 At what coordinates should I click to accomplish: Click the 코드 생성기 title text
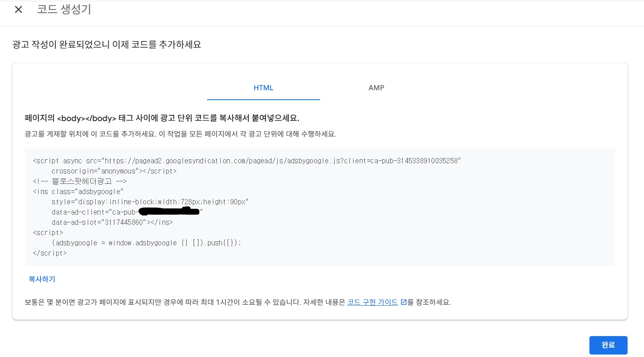point(64,9)
